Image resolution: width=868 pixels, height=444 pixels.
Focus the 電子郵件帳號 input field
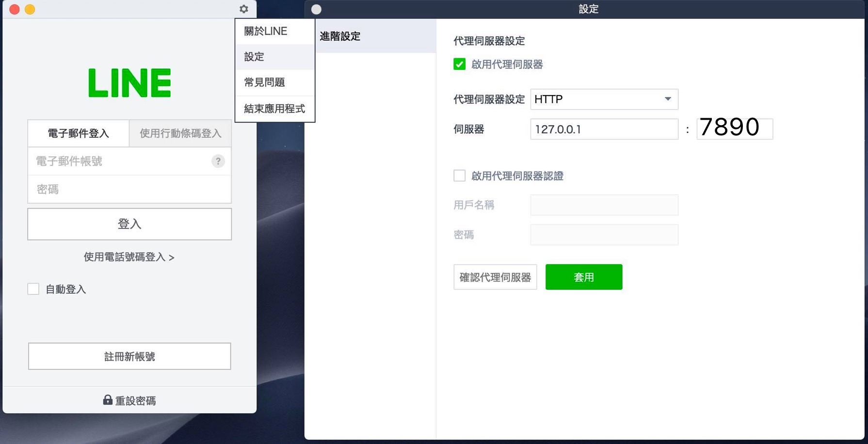129,161
